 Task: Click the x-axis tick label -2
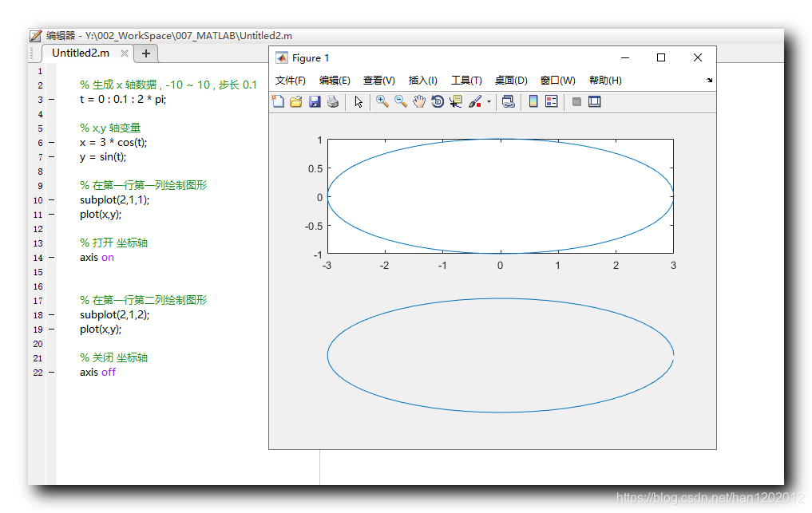pos(384,266)
